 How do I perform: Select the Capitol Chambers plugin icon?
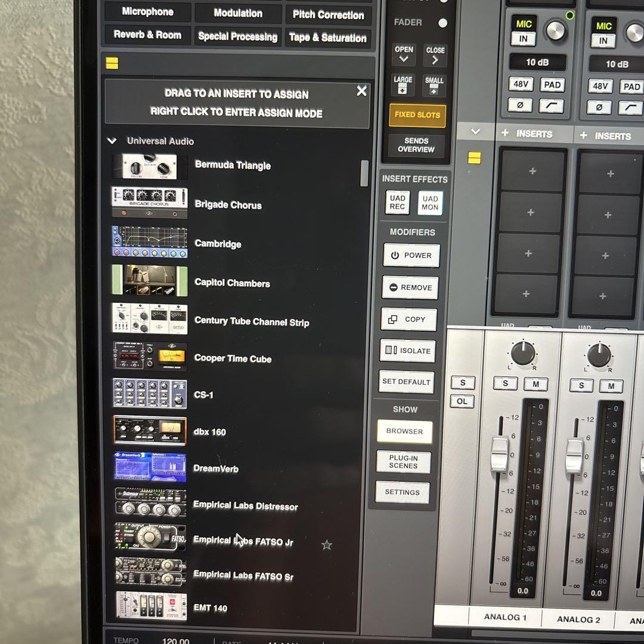click(150, 280)
